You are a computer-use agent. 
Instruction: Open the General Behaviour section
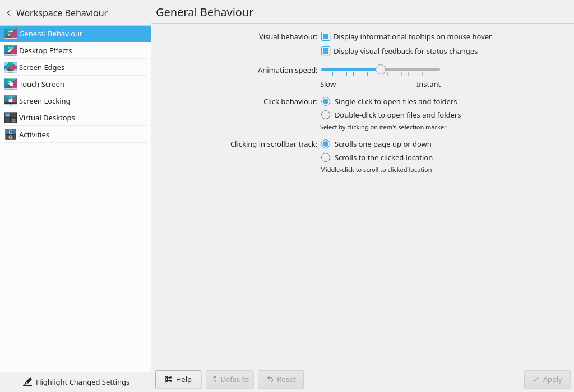(x=76, y=34)
